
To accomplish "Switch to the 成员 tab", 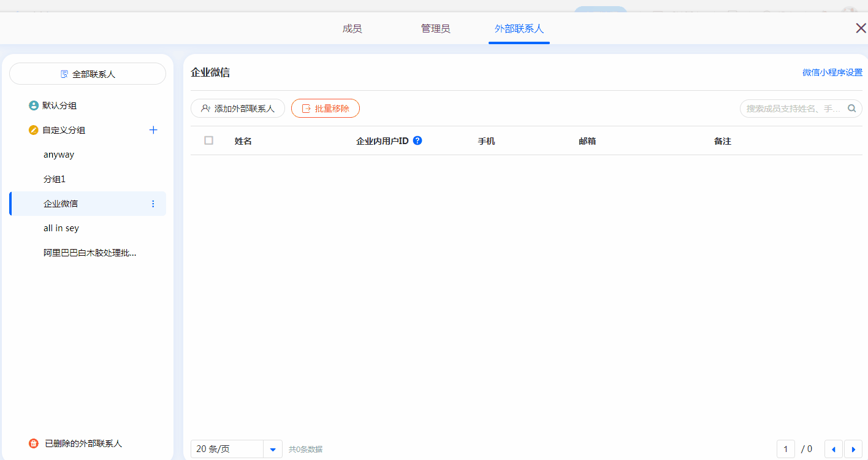I will 352,29.
